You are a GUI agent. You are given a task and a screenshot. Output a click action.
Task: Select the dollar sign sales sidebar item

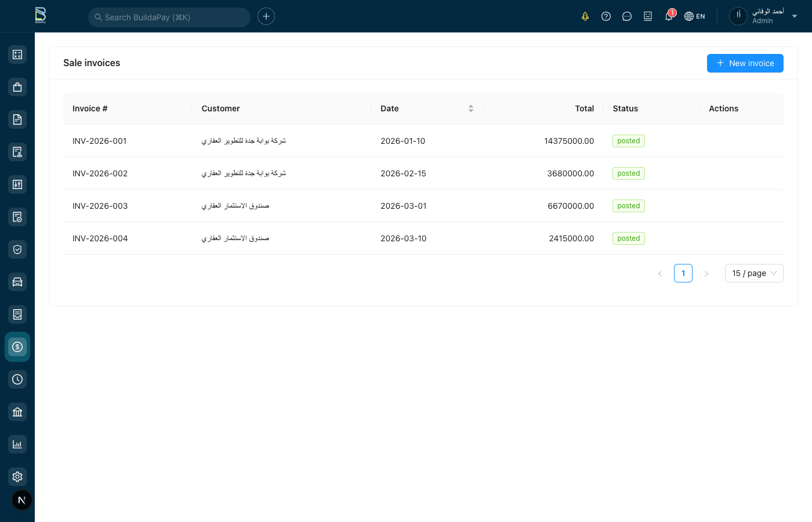(17, 347)
